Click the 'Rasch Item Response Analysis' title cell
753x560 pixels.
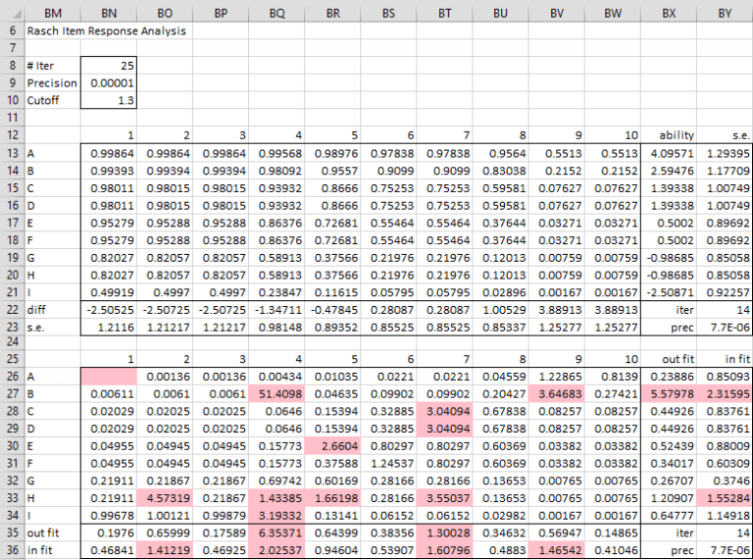point(106,30)
